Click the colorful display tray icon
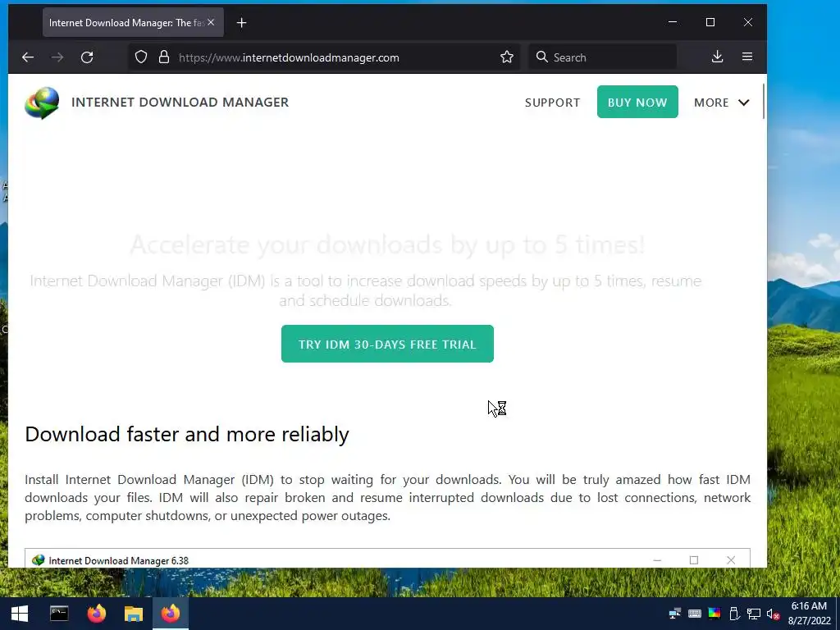 tap(714, 614)
